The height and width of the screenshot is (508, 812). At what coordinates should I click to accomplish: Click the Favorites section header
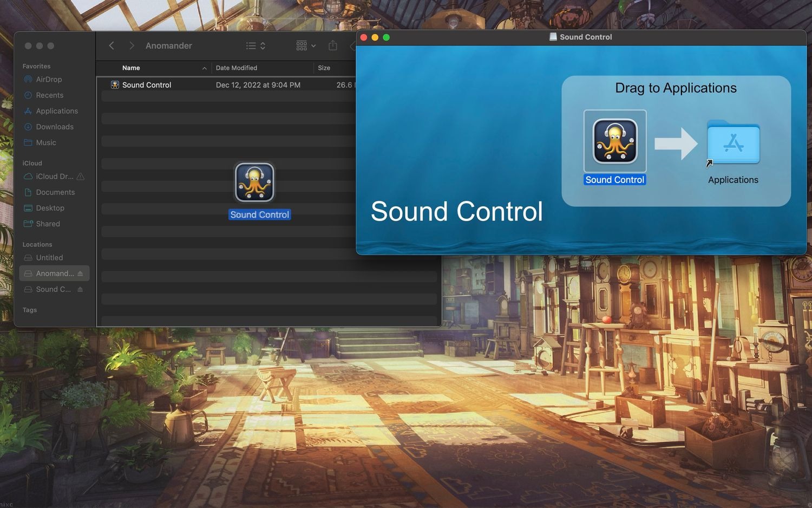(x=36, y=66)
